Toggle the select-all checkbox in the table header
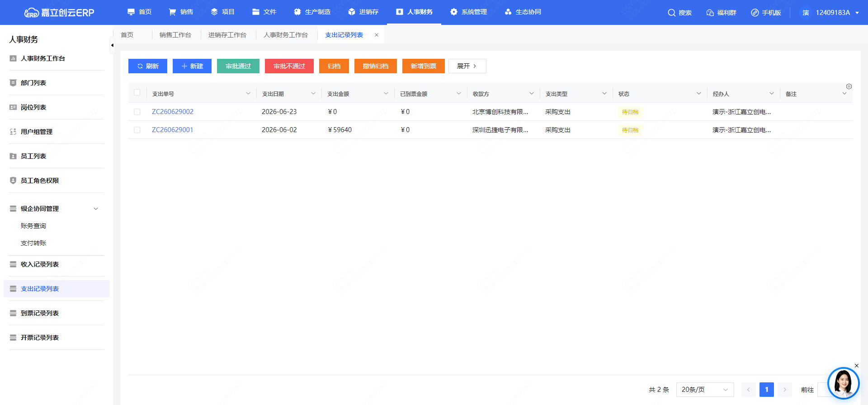 click(x=137, y=93)
